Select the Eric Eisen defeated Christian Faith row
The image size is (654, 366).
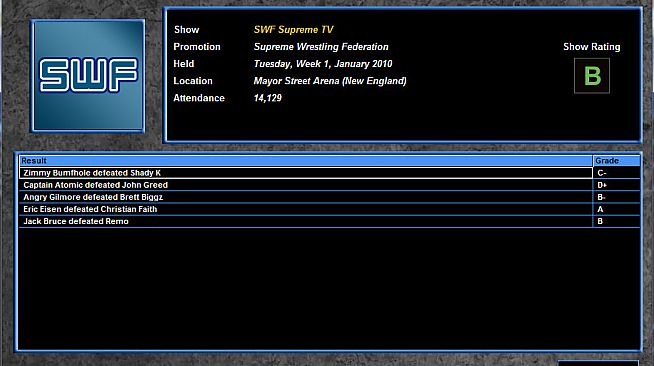pos(306,209)
